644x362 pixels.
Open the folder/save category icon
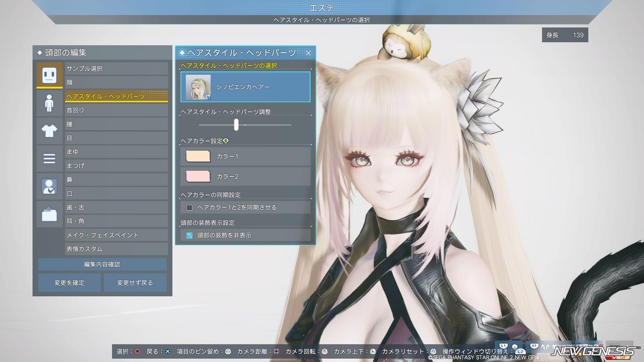pos(49,215)
